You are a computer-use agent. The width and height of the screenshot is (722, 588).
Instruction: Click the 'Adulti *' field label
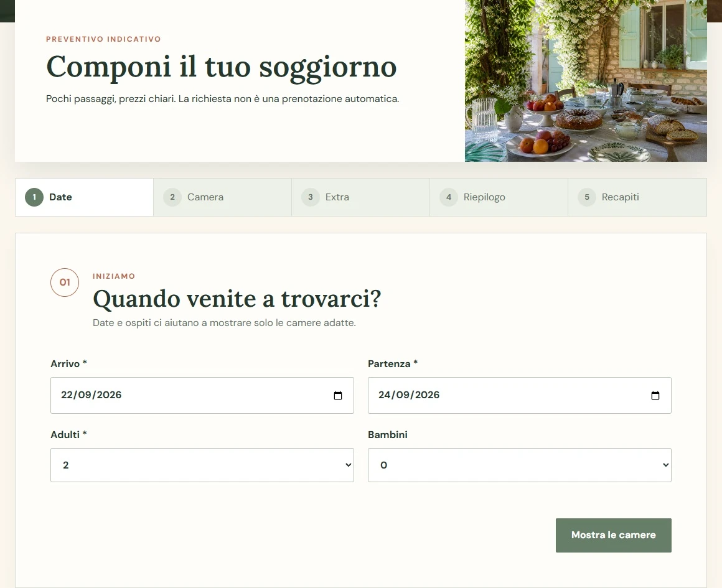(x=68, y=435)
